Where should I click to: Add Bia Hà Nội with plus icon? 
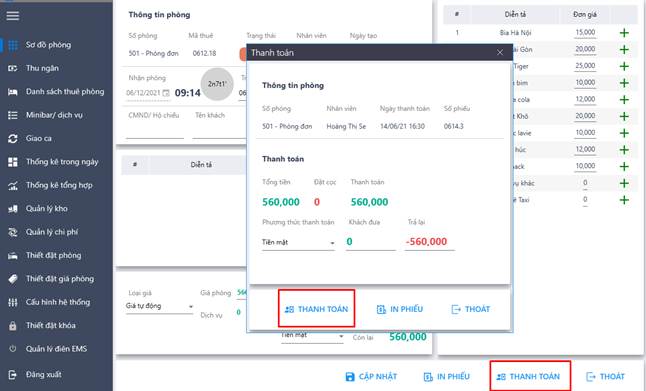pyautogui.click(x=624, y=33)
